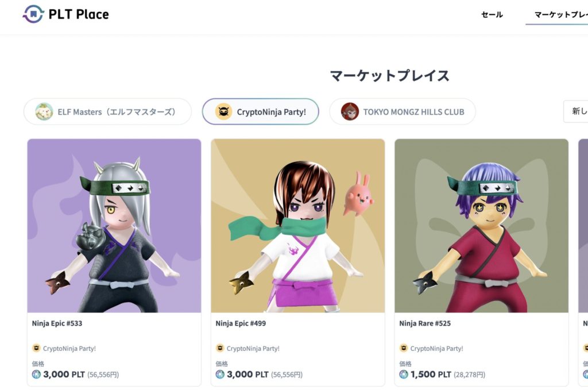The image size is (588, 390).
Task: Select the TOKYO MONGZ HILLS CLUB filter
Action: [403, 112]
